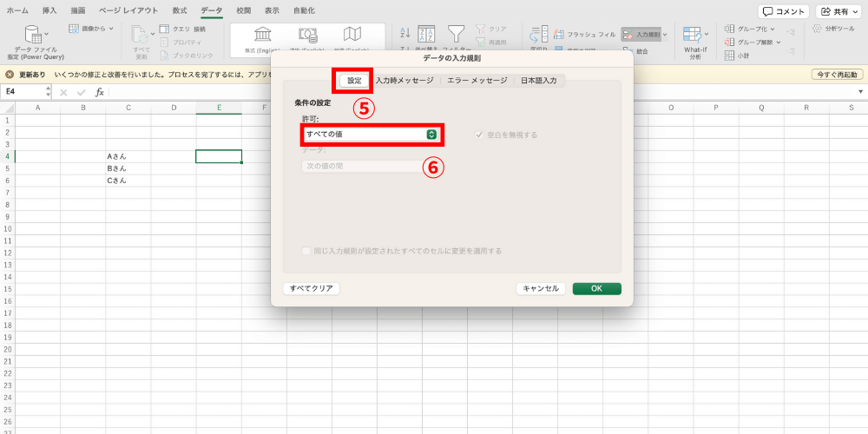Select the 株式 (Stocks) data type

pyautogui.click(x=262, y=35)
